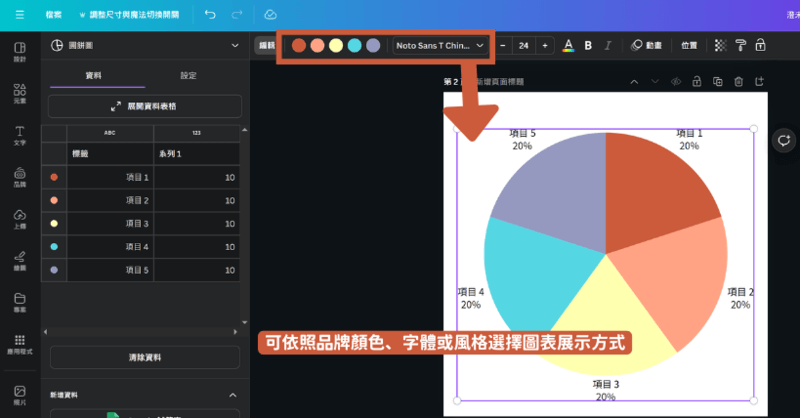This screenshot has height=418, width=800.
Task: Open the Noto Sans font dropdown
Action: pyautogui.click(x=439, y=45)
